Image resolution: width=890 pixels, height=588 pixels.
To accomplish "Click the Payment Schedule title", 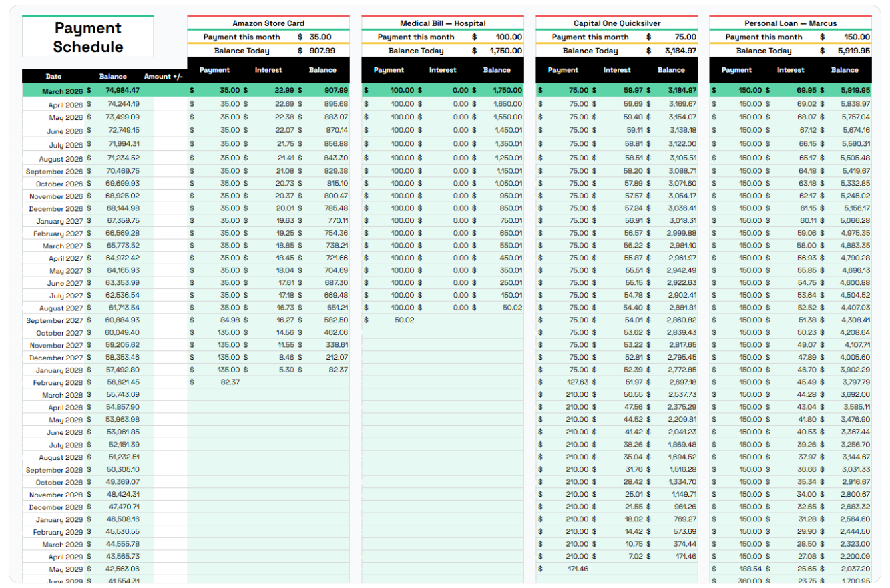I will [88, 37].
